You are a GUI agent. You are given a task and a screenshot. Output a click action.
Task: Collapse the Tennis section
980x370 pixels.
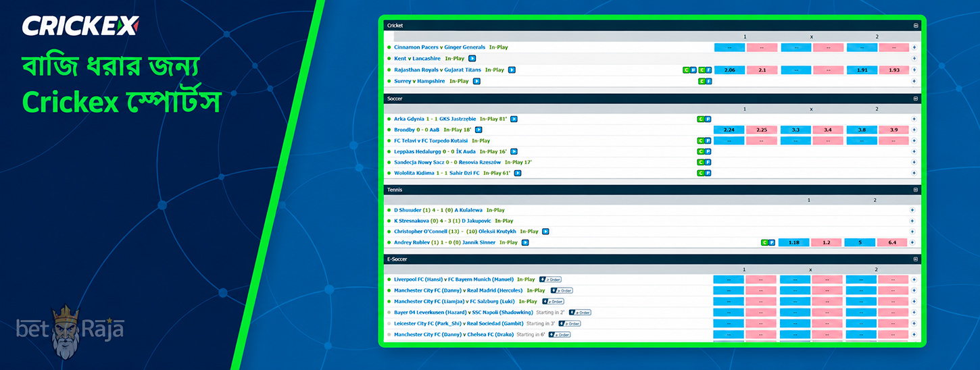pos(916,190)
